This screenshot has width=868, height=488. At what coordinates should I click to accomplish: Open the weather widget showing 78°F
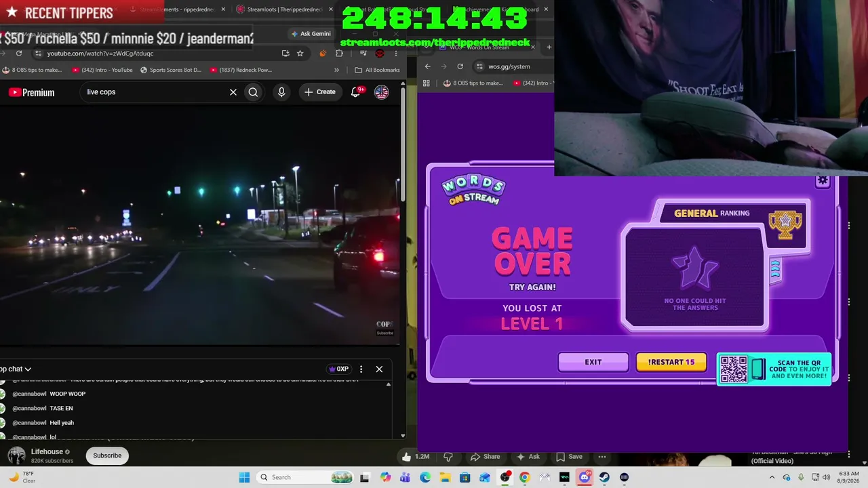pyautogui.click(x=22, y=477)
